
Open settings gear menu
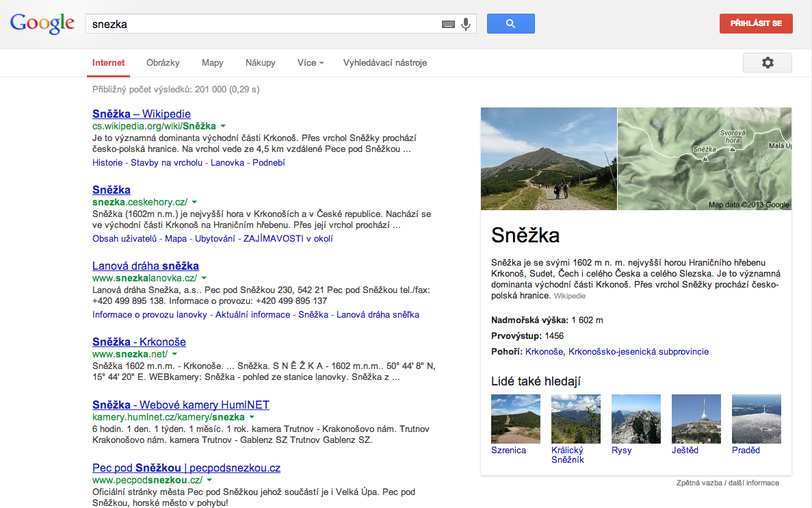coord(768,63)
